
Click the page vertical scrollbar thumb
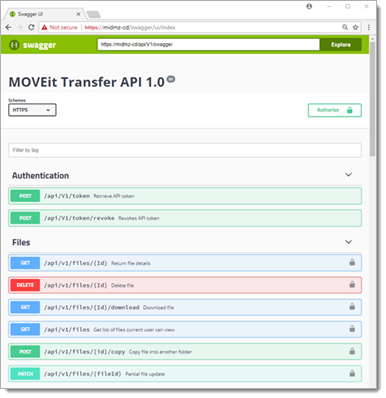point(372,98)
